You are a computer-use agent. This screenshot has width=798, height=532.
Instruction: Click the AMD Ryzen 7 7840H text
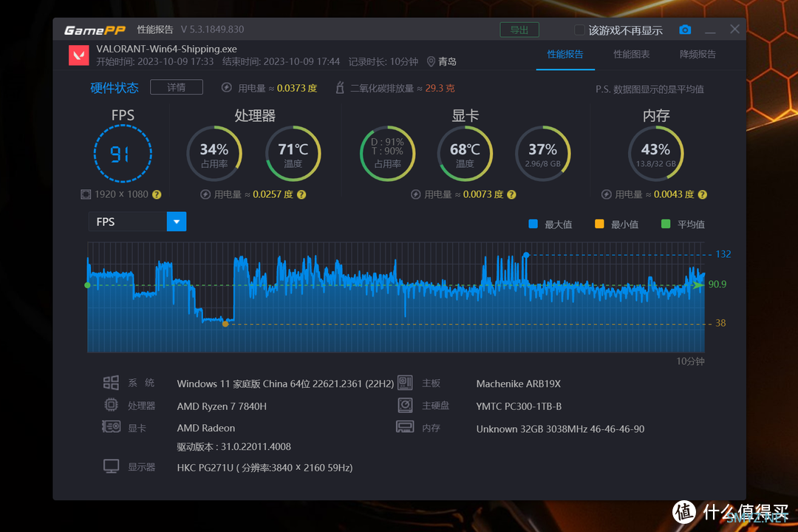pos(222,406)
